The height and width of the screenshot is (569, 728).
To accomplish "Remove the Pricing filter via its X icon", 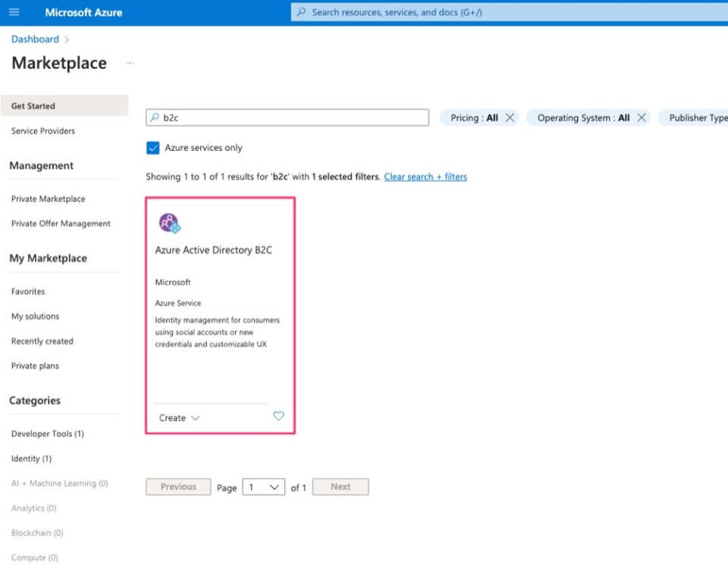I will (510, 118).
